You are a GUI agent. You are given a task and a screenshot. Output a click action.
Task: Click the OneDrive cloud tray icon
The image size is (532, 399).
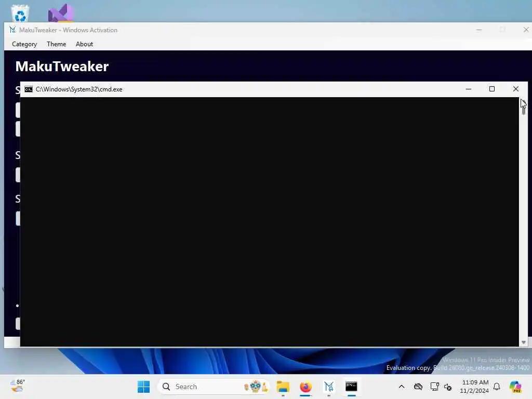pyautogui.click(x=418, y=387)
